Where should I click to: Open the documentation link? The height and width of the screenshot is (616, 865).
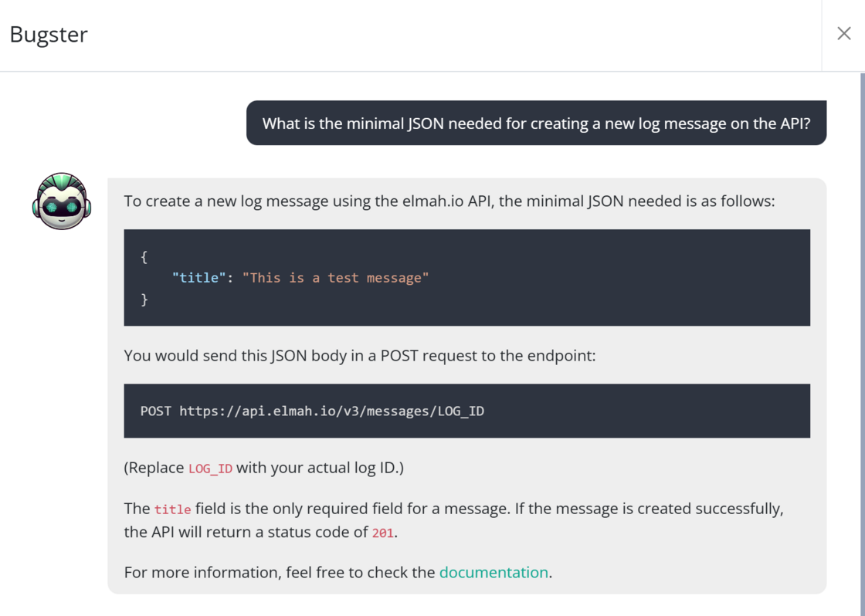pos(494,573)
